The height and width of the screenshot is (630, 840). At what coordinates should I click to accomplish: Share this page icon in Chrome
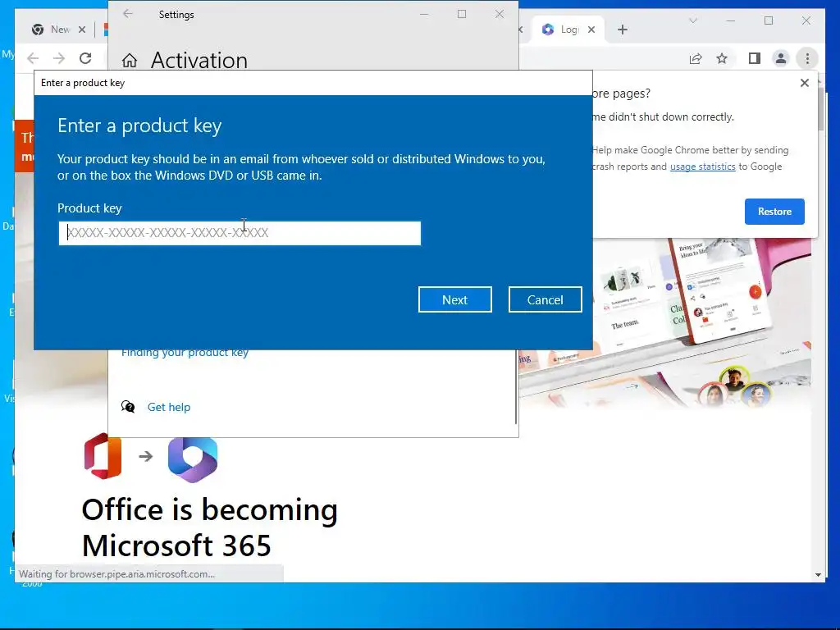tap(696, 58)
